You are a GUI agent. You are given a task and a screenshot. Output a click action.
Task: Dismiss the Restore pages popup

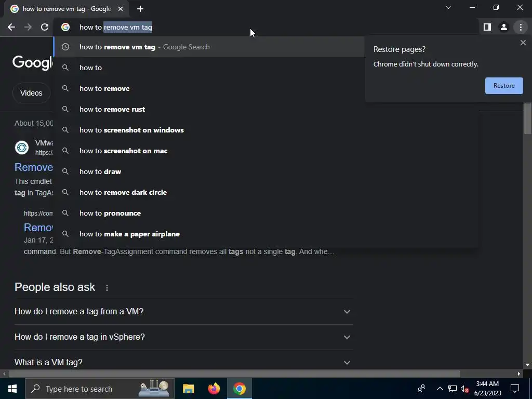tap(523, 43)
